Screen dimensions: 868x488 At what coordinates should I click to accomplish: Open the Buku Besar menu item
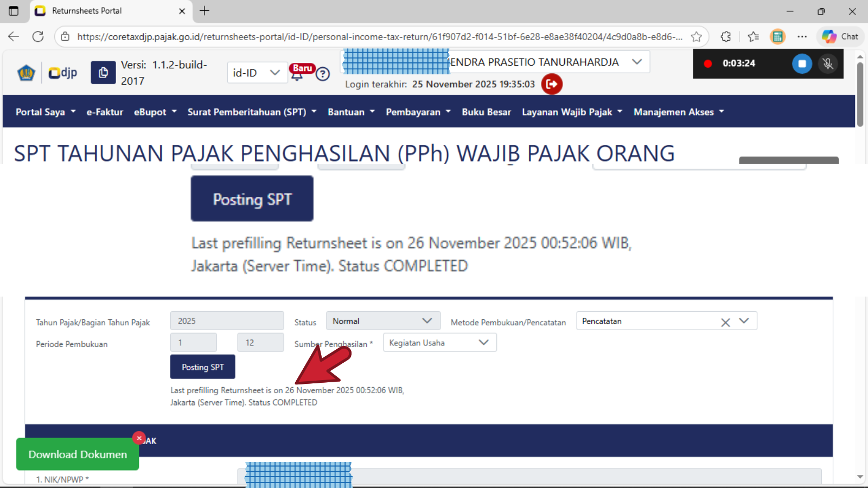click(x=486, y=112)
